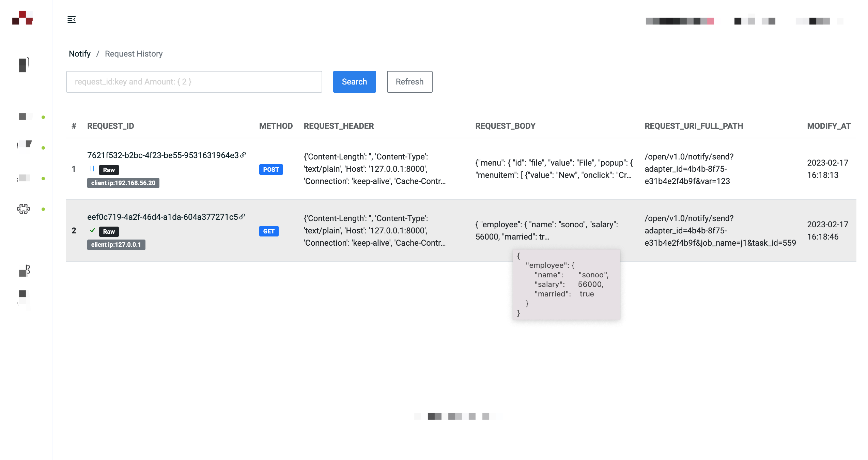Click the GET method tag in row 2
868x460 pixels.
(x=269, y=231)
